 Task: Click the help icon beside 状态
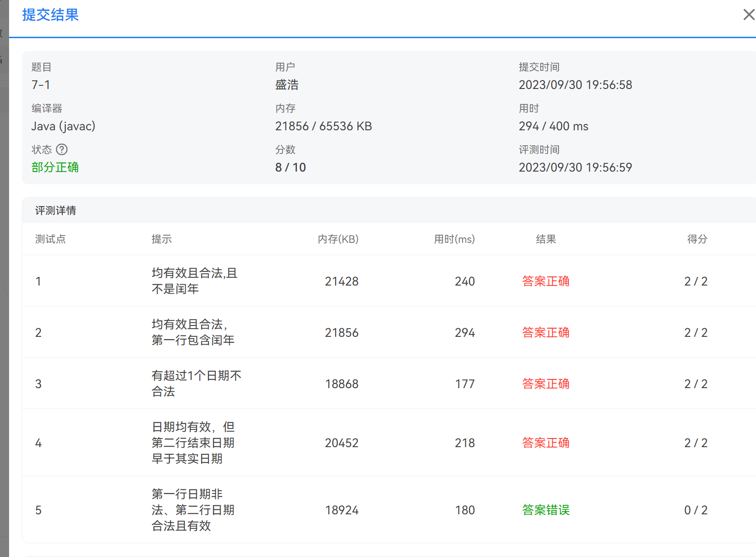pos(62,149)
